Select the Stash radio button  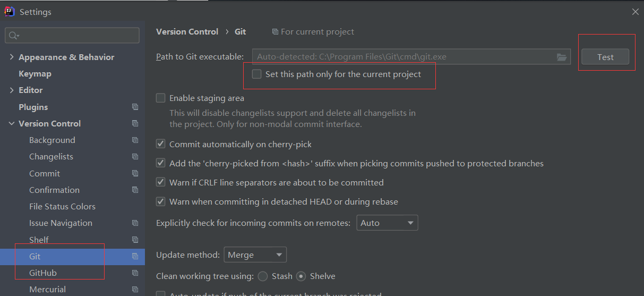click(x=263, y=276)
